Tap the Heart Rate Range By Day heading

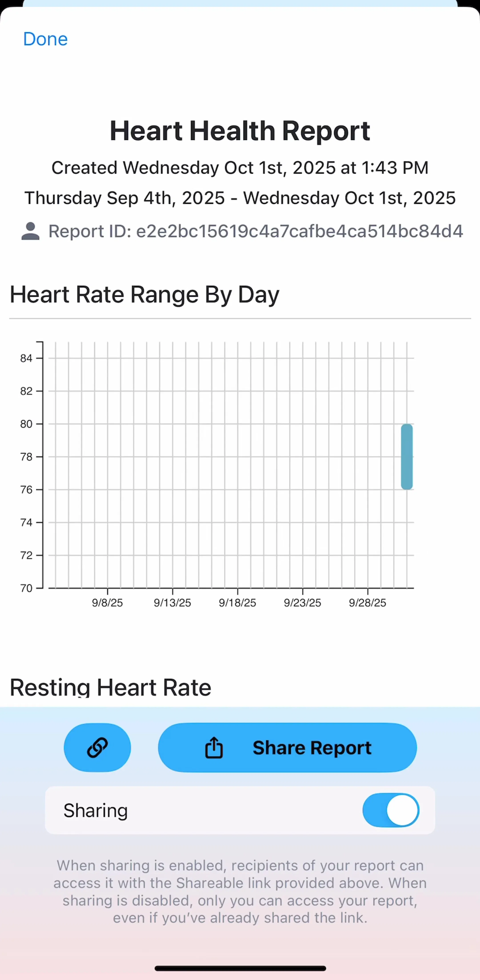tap(144, 295)
